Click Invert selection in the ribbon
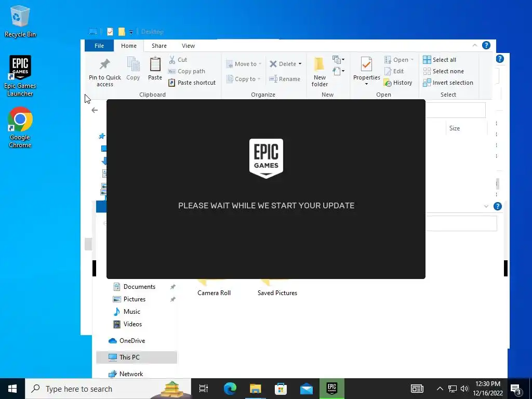 (448, 83)
